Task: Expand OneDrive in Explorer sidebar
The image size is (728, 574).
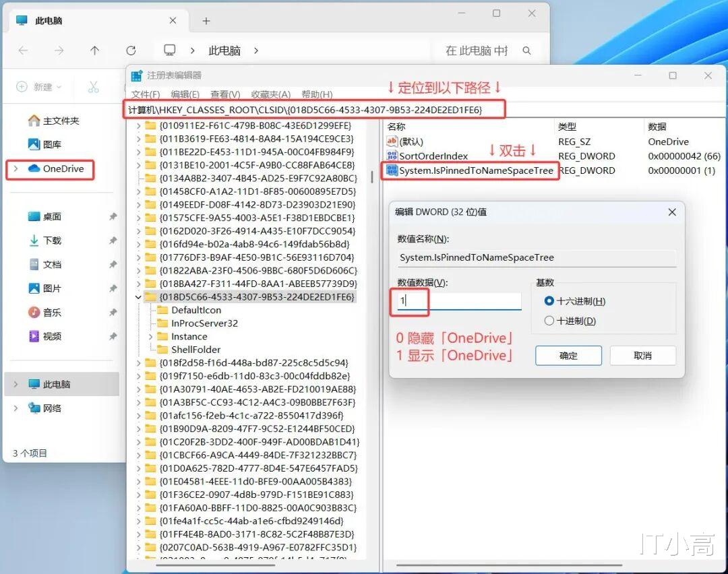Action: point(16,168)
